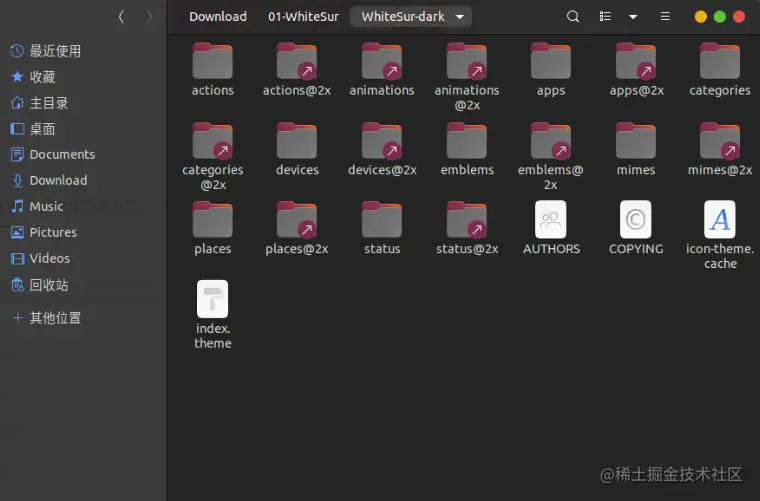Open the hamburger main menu
Screen dimensions: 760x501
click(665, 16)
